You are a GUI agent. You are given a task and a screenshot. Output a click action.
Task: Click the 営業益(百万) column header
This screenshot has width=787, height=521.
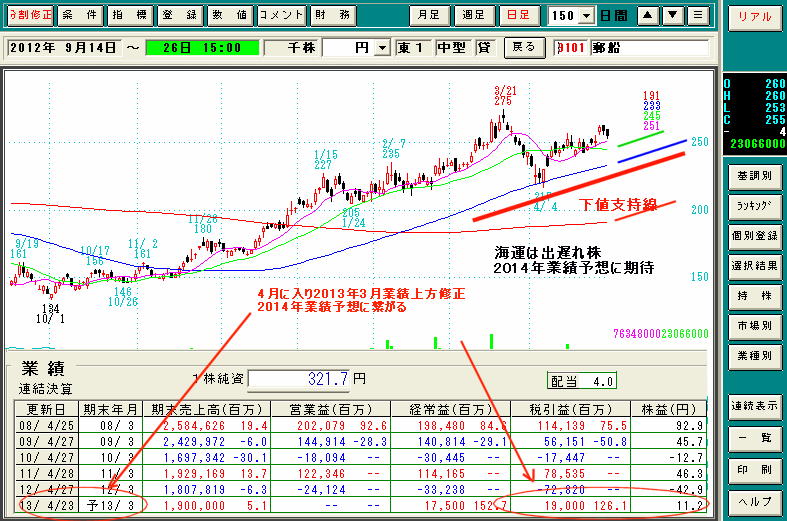[331, 410]
